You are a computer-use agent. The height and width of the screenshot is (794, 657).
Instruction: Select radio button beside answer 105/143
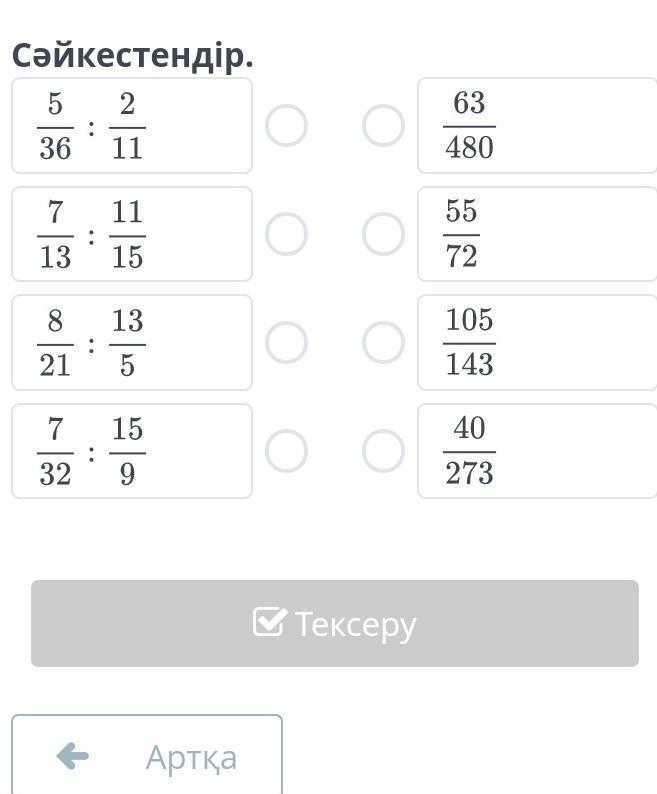(x=383, y=342)
